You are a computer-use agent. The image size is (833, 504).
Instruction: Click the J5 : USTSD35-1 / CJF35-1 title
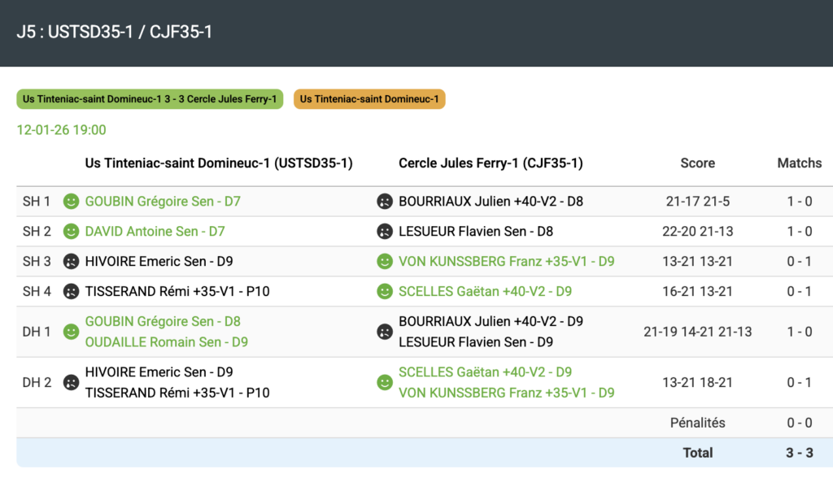115,33
